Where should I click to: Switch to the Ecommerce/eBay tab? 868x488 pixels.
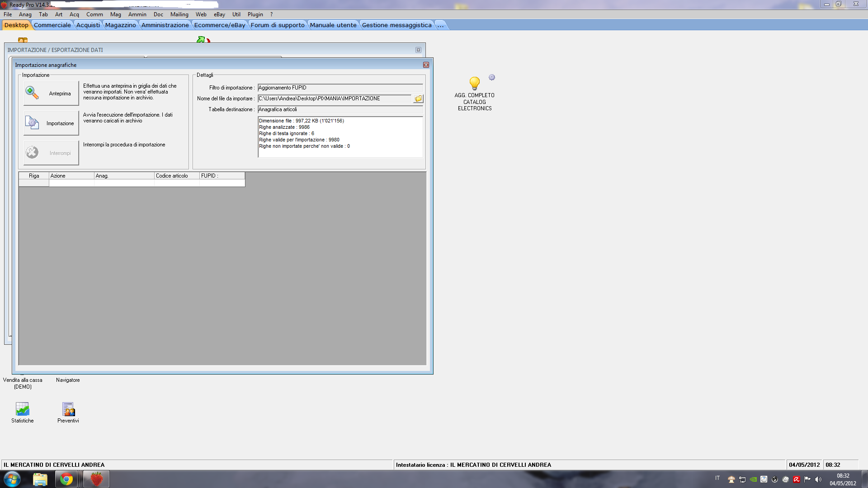[220, 25]
